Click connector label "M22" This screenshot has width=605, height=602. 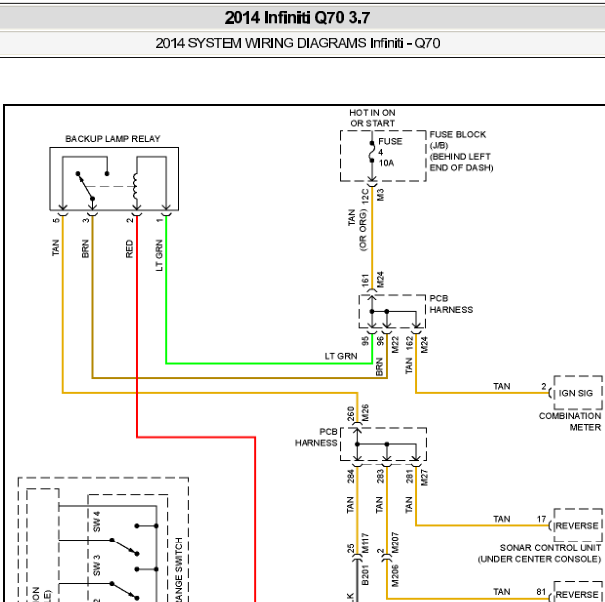tap(395, 345)
